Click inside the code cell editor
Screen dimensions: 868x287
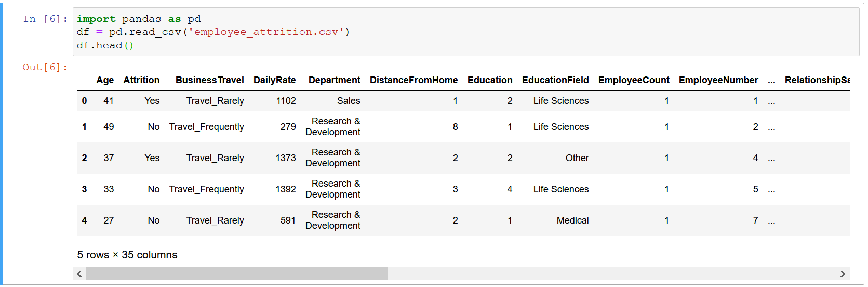coord(466,32)
